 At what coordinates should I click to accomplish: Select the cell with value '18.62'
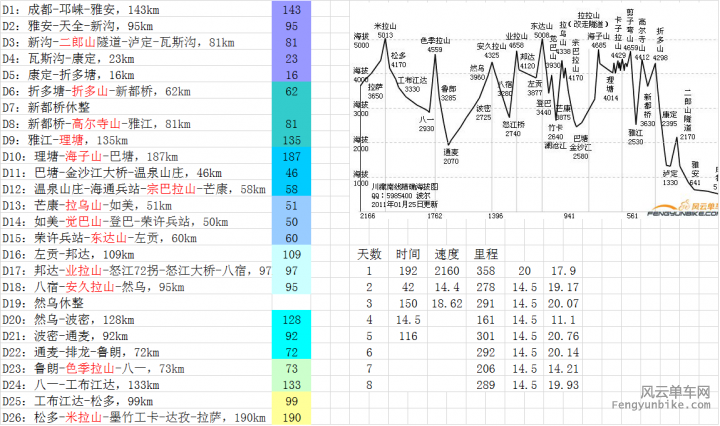447,303
